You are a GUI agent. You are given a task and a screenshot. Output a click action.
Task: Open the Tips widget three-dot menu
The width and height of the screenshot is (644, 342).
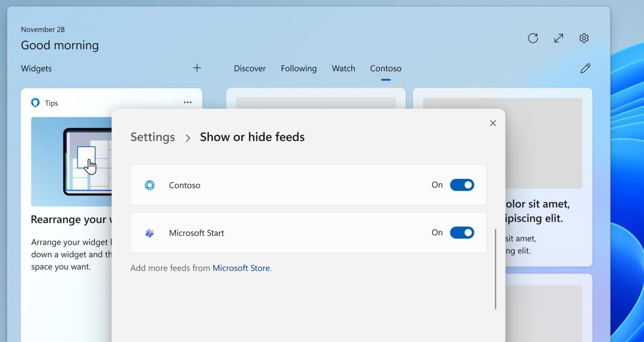(x=188, y=103)
